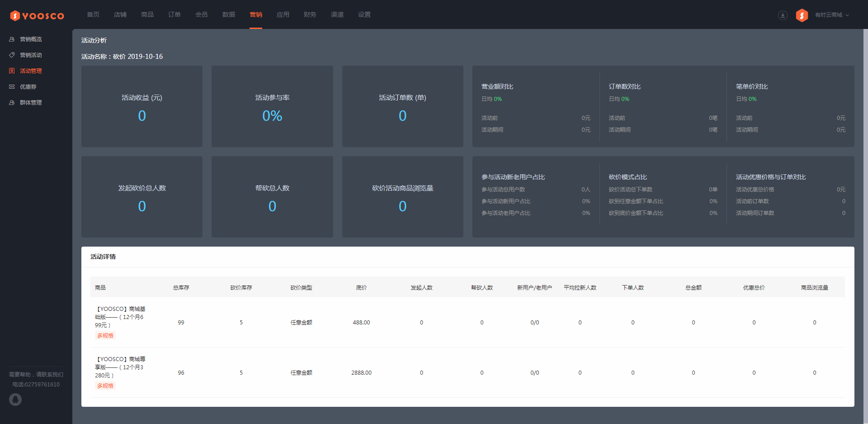Click the page vertical scrollbar
This screenshot has width=868, height=424.
point(866,226)
